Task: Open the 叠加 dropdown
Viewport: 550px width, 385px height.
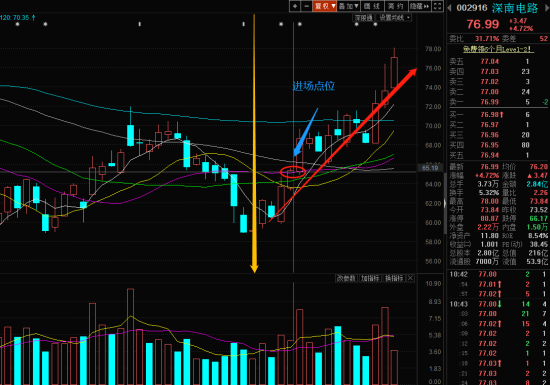Action: (x=348, y=6)
